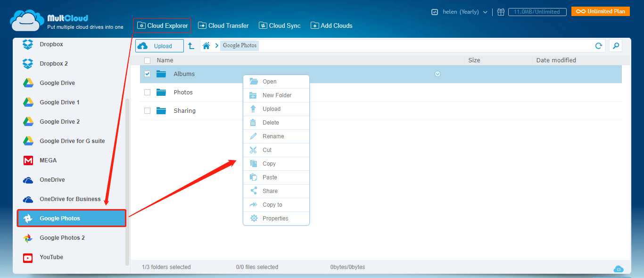This screenshot has width=644, height=278.
Task: Open the search magnifier button
Action: click(x=615, y=46)
